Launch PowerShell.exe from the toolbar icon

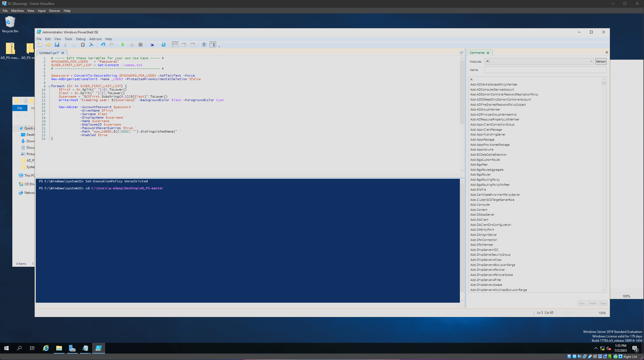tap(164, 45)
